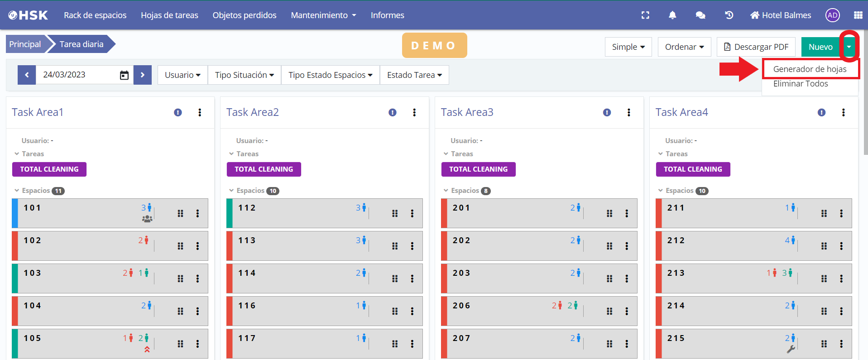Open the Simple view dropdown
Image resolution: width=868 pixels, height=360 pixels.
[628, 47]
